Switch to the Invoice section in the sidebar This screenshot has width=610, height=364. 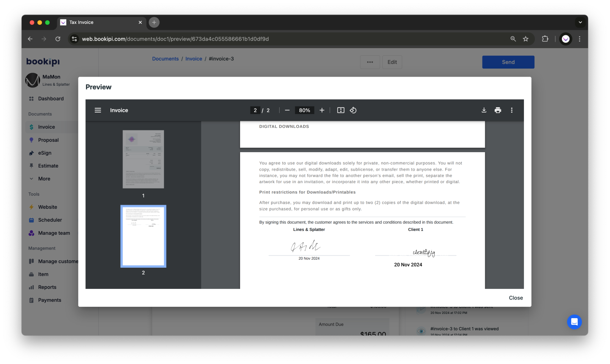(x=46, y=127)
